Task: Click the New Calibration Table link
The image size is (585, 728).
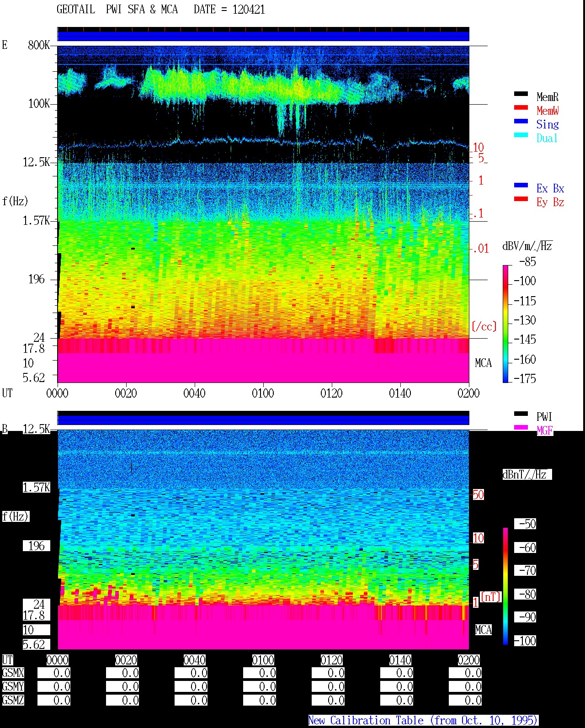Action: (423, 721)
